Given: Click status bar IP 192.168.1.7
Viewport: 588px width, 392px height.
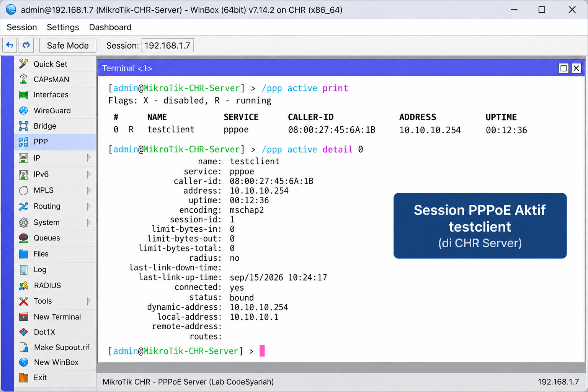Looking at the screenshot, I should 558,382.
